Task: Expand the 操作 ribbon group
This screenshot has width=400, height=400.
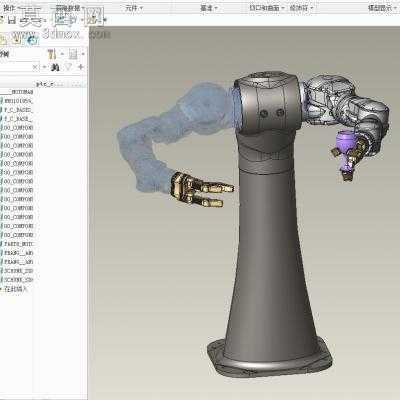Action: 13,8
